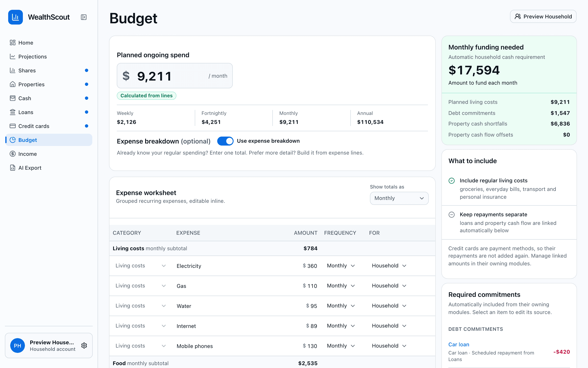Screen dimensions: 588x368
Task: Click the blue dot next to Cash
Action: (x=87, y=98)
